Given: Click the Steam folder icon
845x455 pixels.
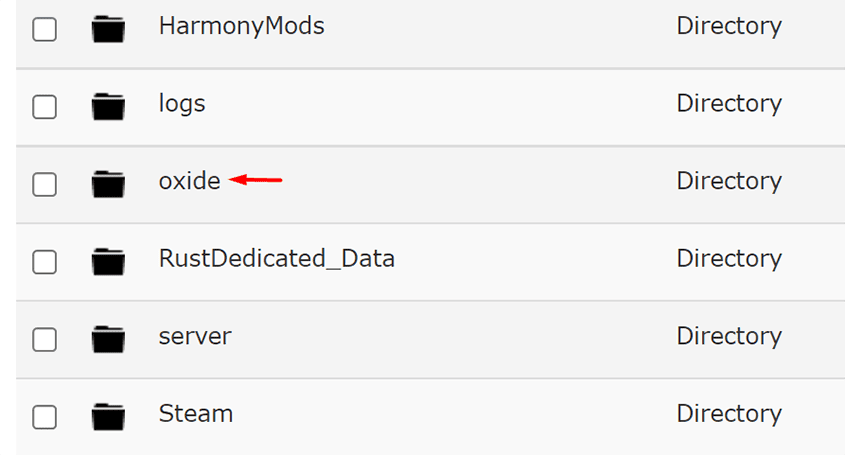Looking at the screenshot, I should click(x=108, y=416).
